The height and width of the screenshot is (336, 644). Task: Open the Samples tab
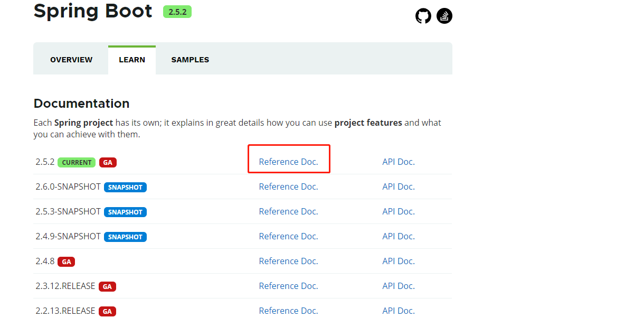pyautogui.click(x=190, y=60)
